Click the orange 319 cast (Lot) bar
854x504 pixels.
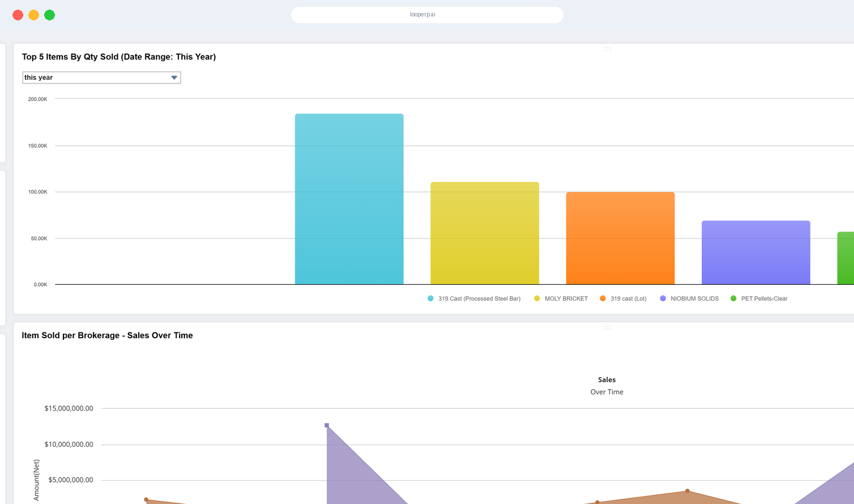click(x=620, y=238)
